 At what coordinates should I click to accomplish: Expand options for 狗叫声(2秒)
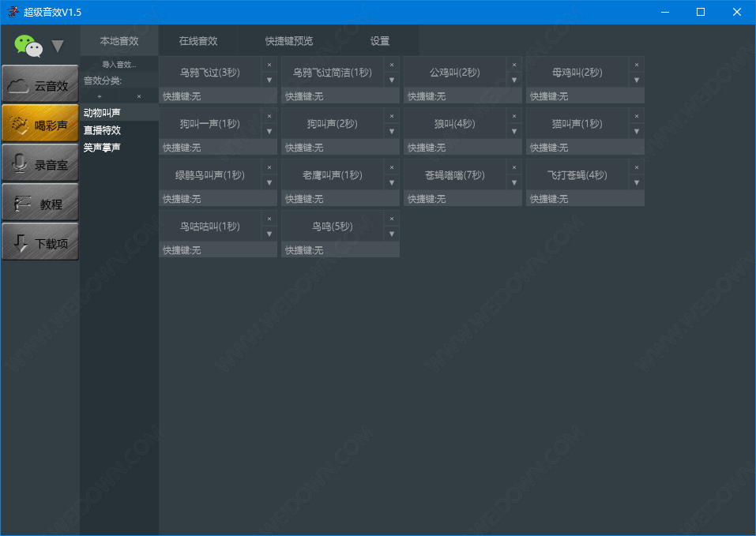tap(392, 132)
